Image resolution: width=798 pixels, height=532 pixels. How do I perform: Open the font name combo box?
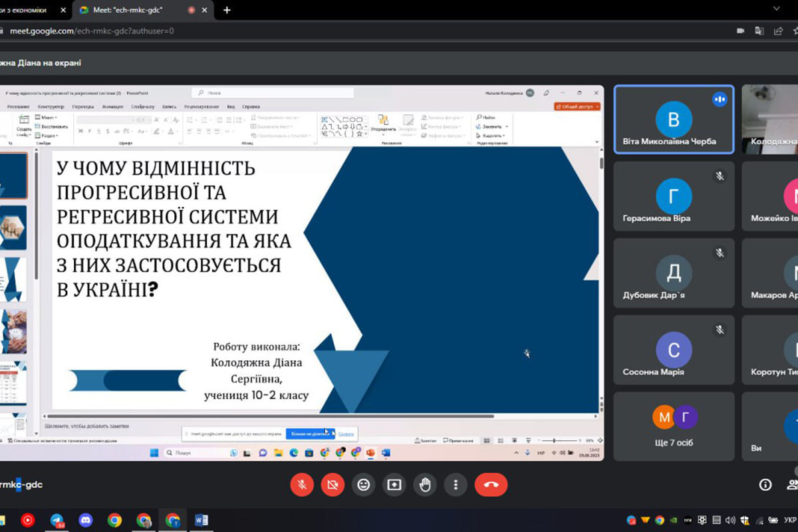[x=106, y=120]
